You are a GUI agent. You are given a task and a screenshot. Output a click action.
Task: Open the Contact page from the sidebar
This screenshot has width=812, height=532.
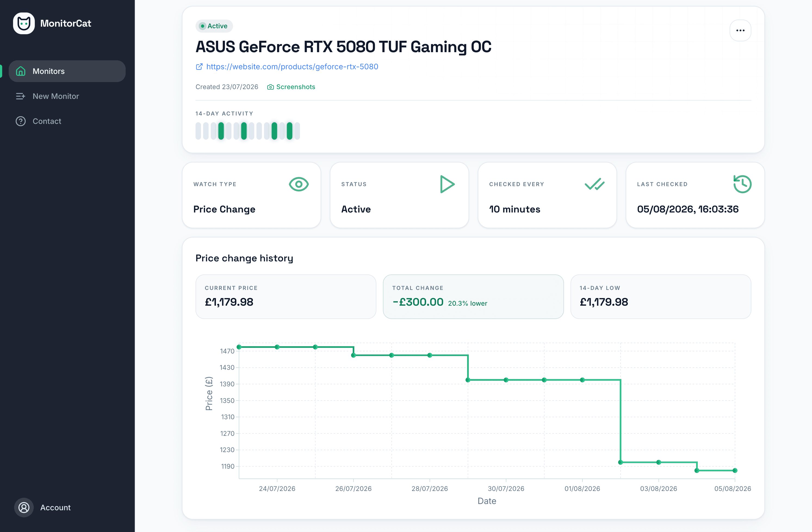click(x=67, y=121)
